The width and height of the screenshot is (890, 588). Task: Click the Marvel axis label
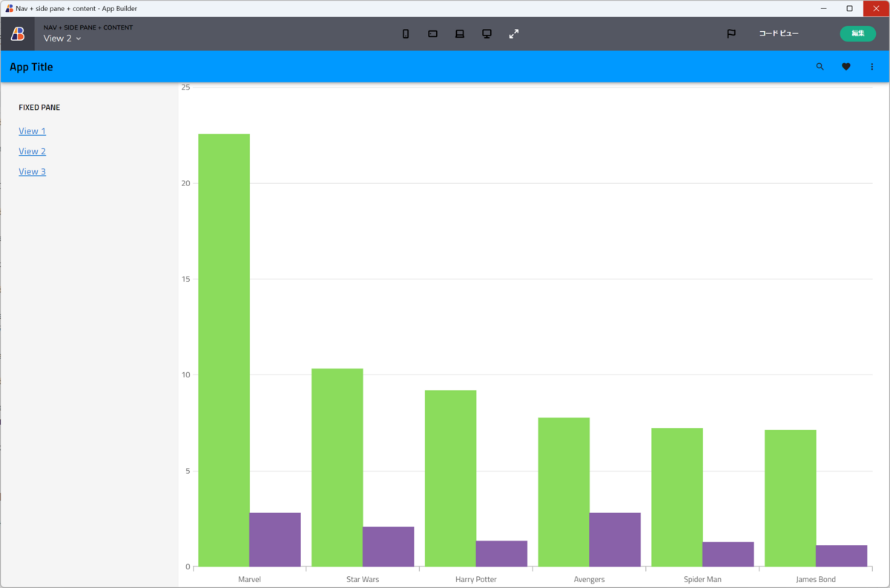249,579
